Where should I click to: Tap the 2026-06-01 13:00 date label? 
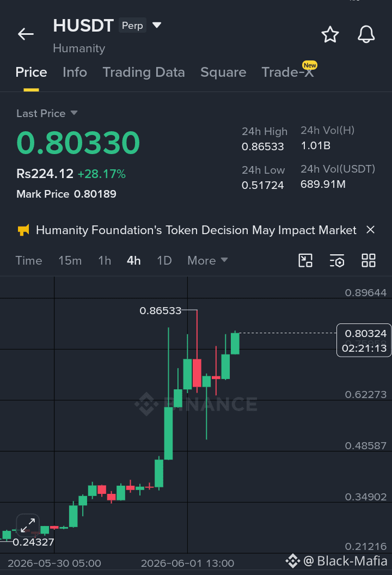coord(187,563)
